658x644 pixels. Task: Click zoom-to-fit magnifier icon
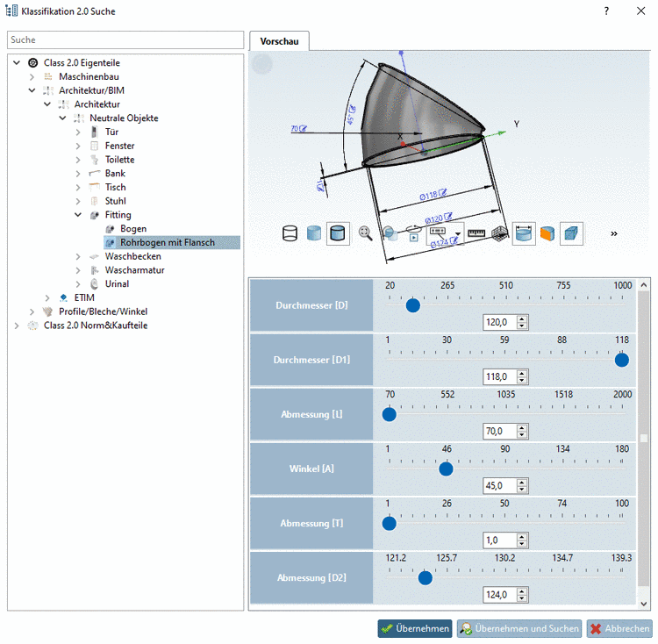click(x=365, y=233)
